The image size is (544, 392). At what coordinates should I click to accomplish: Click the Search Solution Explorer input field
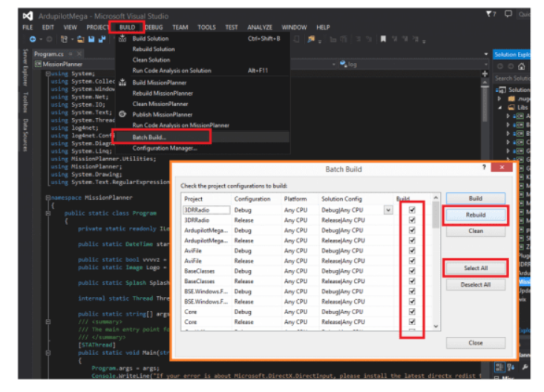(x=512, y=78)
